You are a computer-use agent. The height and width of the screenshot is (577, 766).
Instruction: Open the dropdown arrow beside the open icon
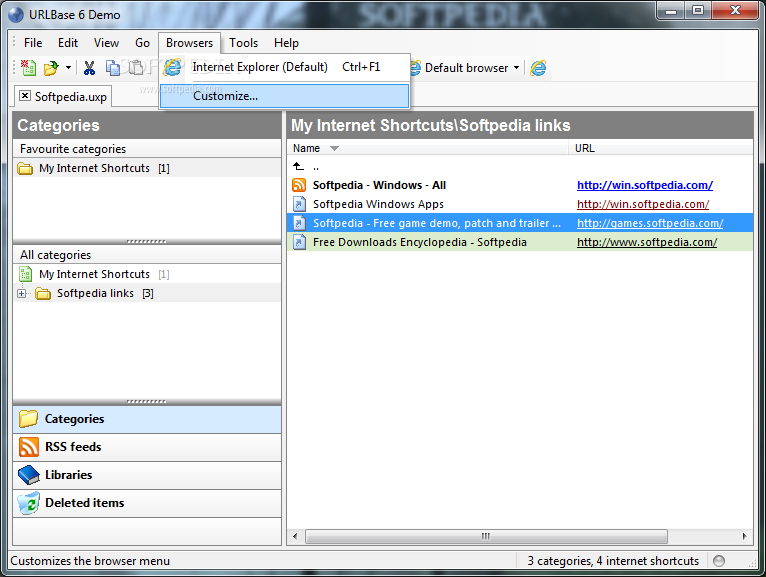tap(68, 67)
